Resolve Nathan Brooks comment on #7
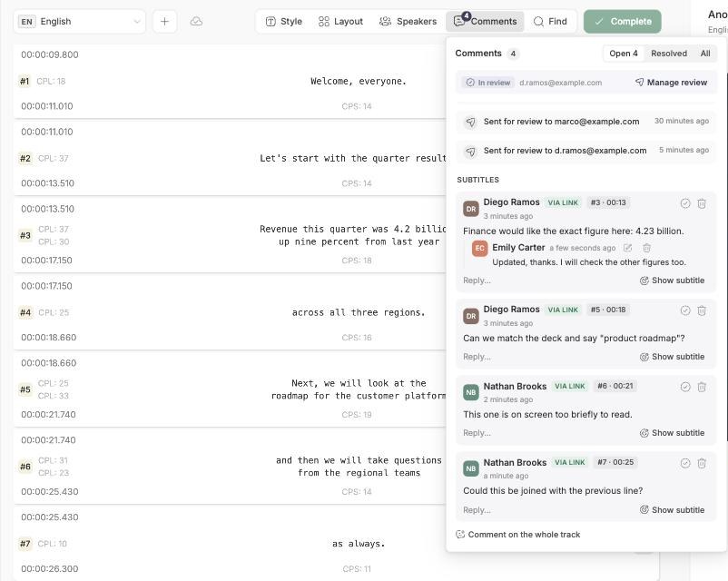Viewport: 728px width, 581px height. tap(684, 463)
